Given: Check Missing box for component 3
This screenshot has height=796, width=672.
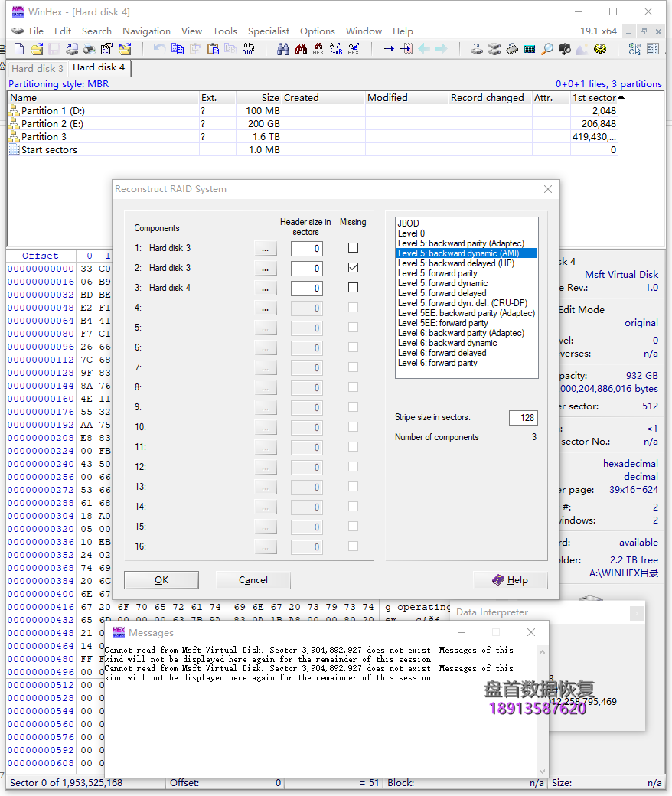Looking at the screenshot, I should pos(354,287).
